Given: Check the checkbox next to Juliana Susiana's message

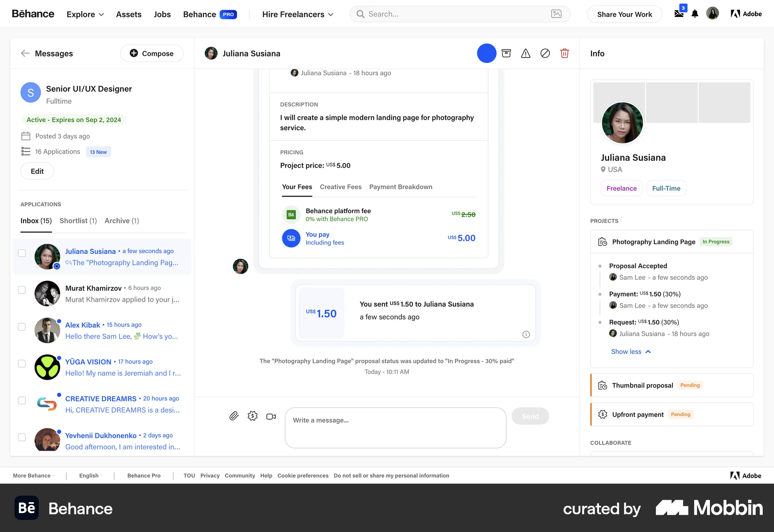Looking at the screenshot, I should pyautogui.click(x=21, y=253).
